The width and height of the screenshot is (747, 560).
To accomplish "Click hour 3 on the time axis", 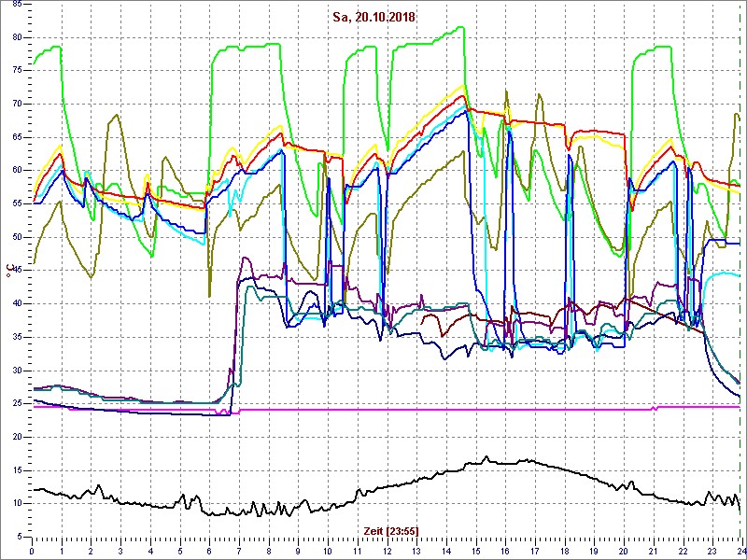I will pos(120,552).
